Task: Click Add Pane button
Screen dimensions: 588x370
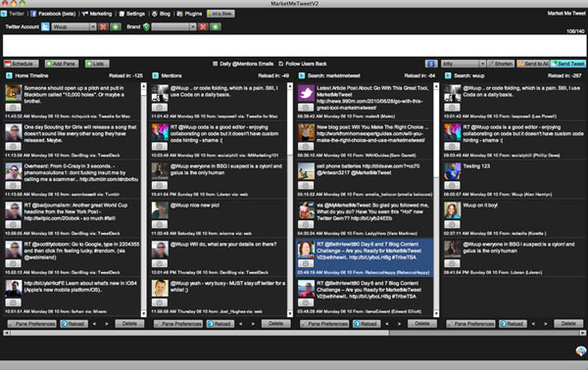Action: click(62, 64)
